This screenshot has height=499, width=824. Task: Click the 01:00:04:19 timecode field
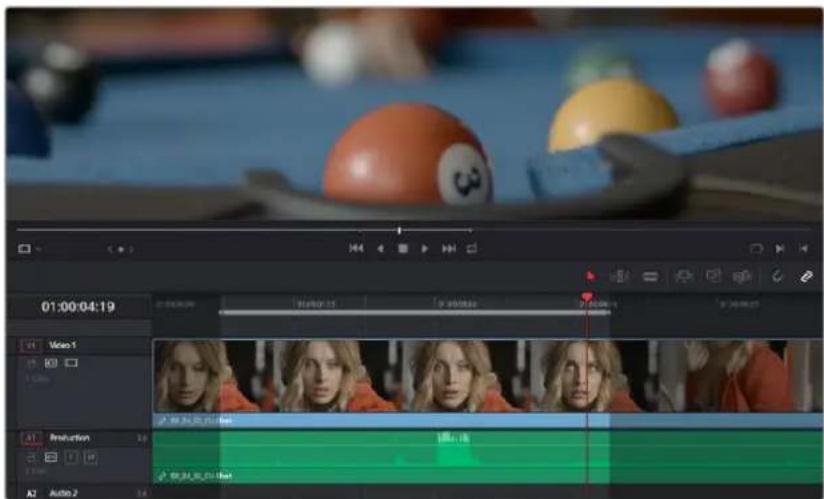click(78, 307)
